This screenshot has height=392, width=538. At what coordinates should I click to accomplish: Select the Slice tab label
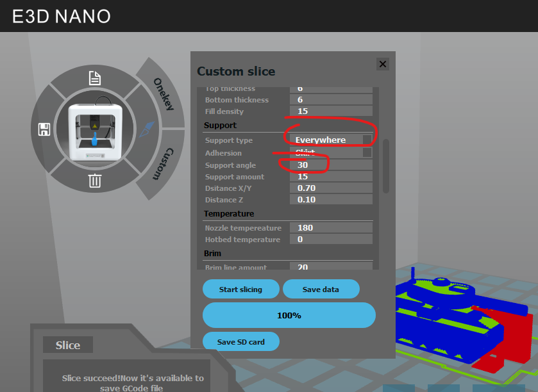pyautogui.click(x=68, y=345)
